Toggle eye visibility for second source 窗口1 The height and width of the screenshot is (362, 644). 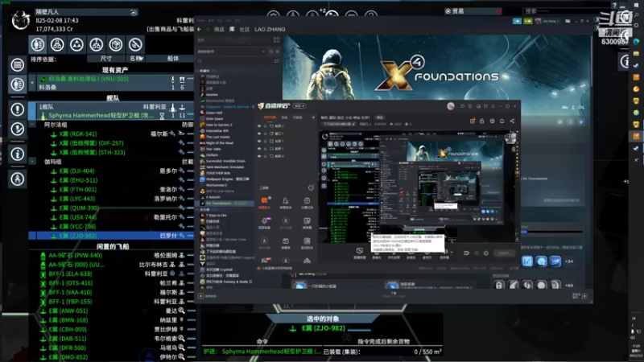tap(259, 134)
